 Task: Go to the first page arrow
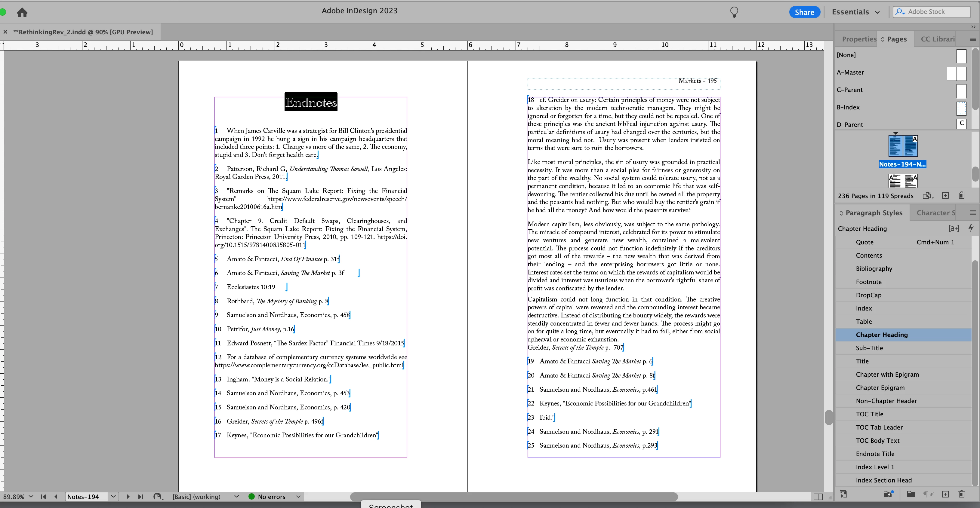[x=43, y=497]
